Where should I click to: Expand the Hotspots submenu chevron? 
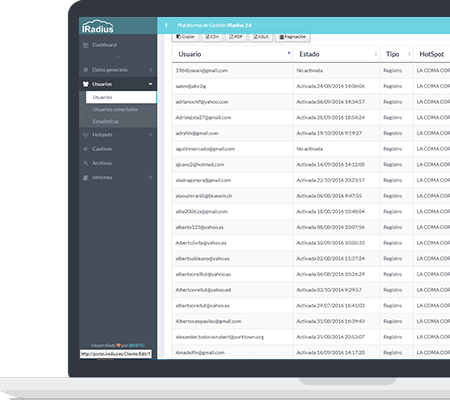coord(151,135)
